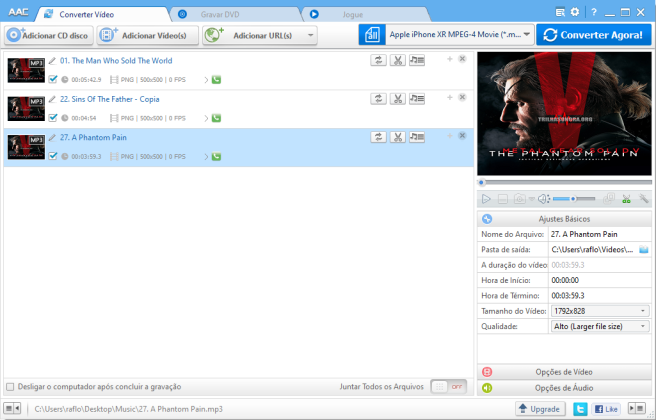Screen dimensions: 656x420
Task: Open the Tamanho do Vídeo 1792x828 dropdown
Action: (600, 311)
